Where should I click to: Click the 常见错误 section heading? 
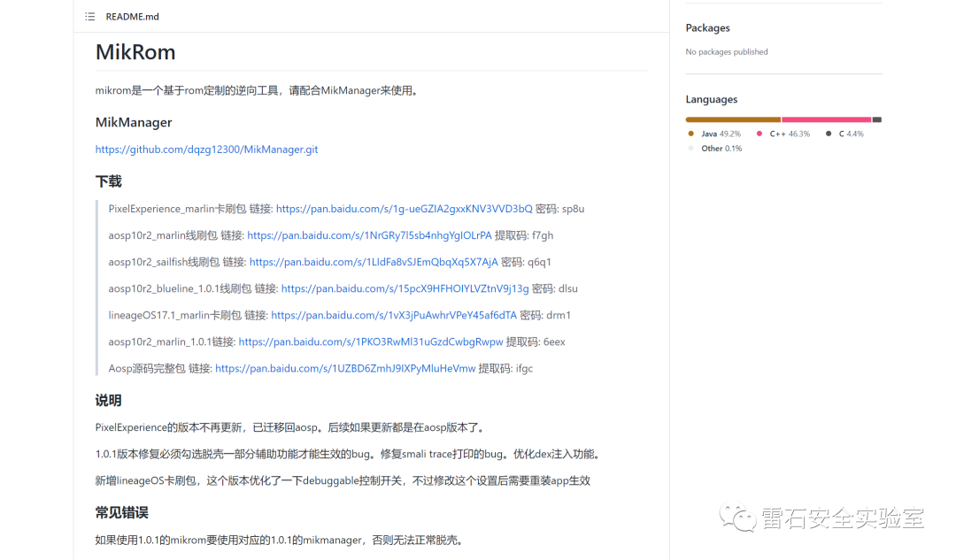click(x=122, y=512)
